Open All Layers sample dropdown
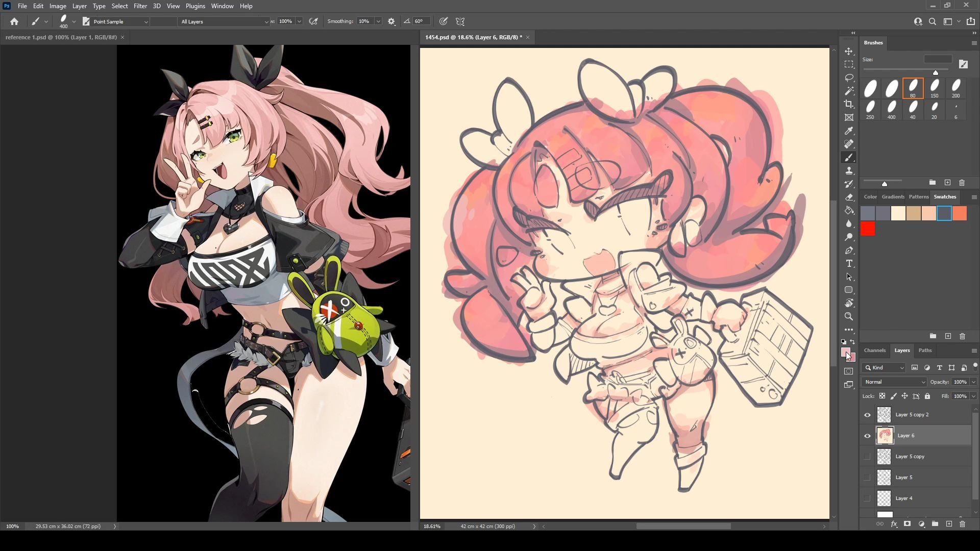The image size is (980, 551). pyautogui.click(x=224, y=21)
